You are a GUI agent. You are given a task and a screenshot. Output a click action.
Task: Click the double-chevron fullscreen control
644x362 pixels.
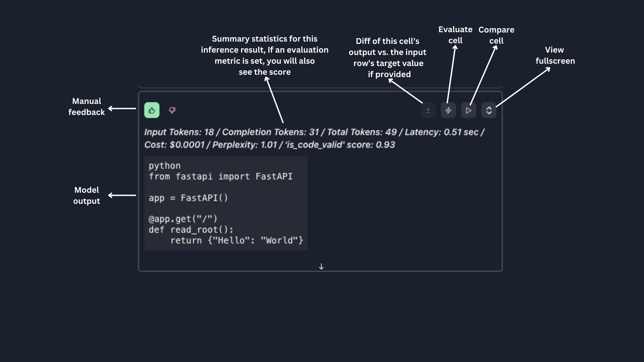click(x=489, y=110)
